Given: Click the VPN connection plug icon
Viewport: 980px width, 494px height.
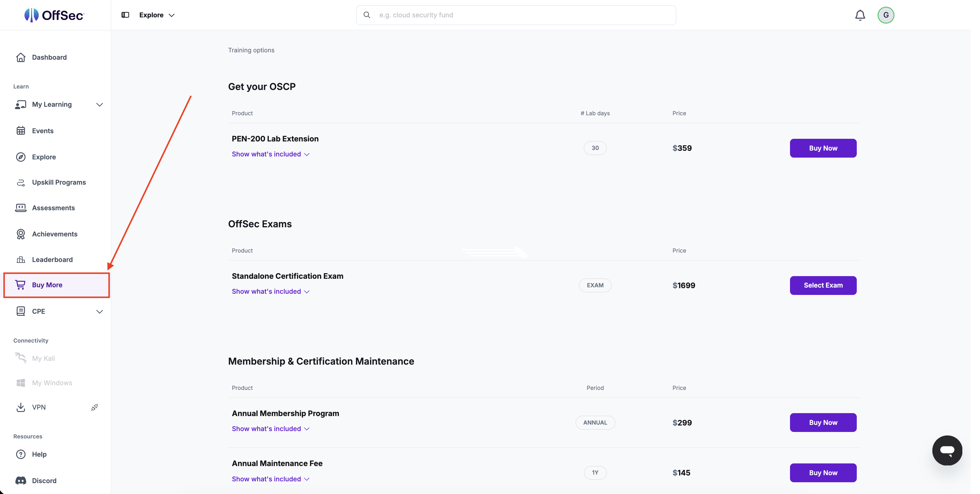Looking at the screenshot, I should click(94, 407).
